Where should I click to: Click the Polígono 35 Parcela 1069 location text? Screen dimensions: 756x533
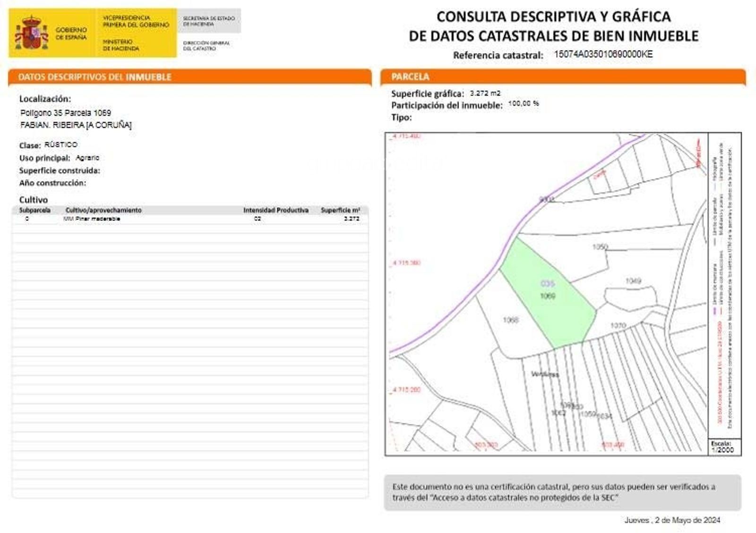point(66,113)
